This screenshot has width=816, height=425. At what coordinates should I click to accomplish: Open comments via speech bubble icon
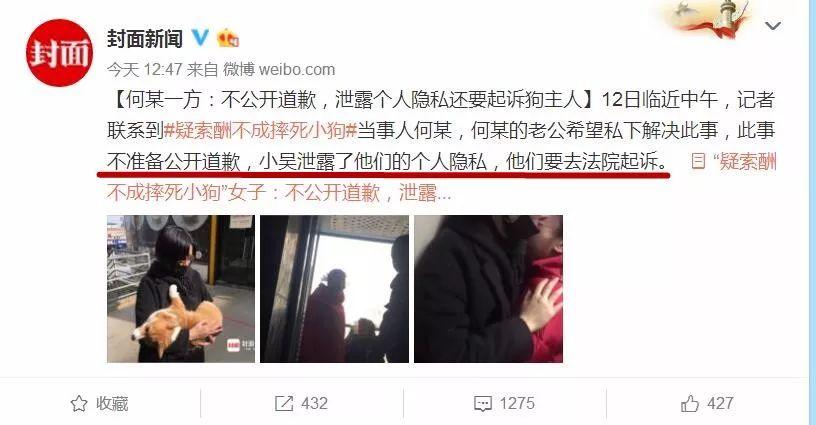[x=482, y=404]
